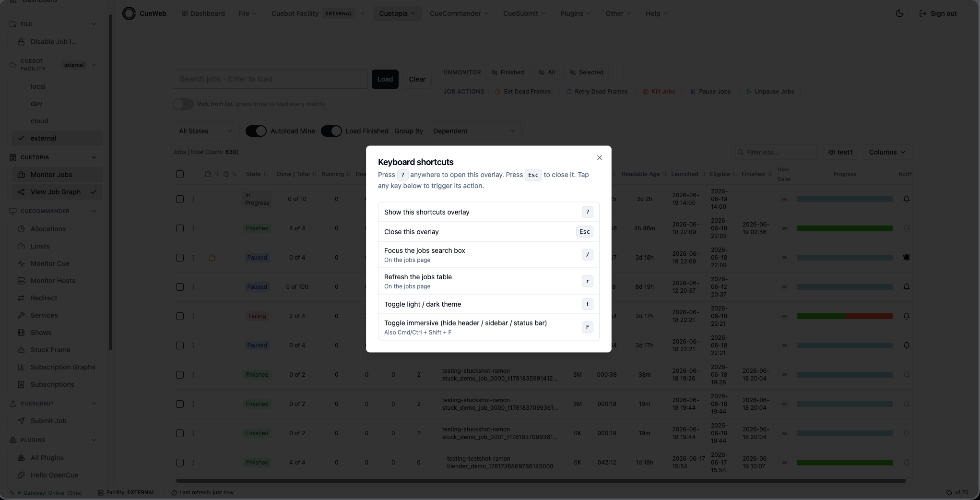This screenshot has width=980, height=500.
Task: Open Stuck Frame in sidebar
Action: (x=57, y=350)
